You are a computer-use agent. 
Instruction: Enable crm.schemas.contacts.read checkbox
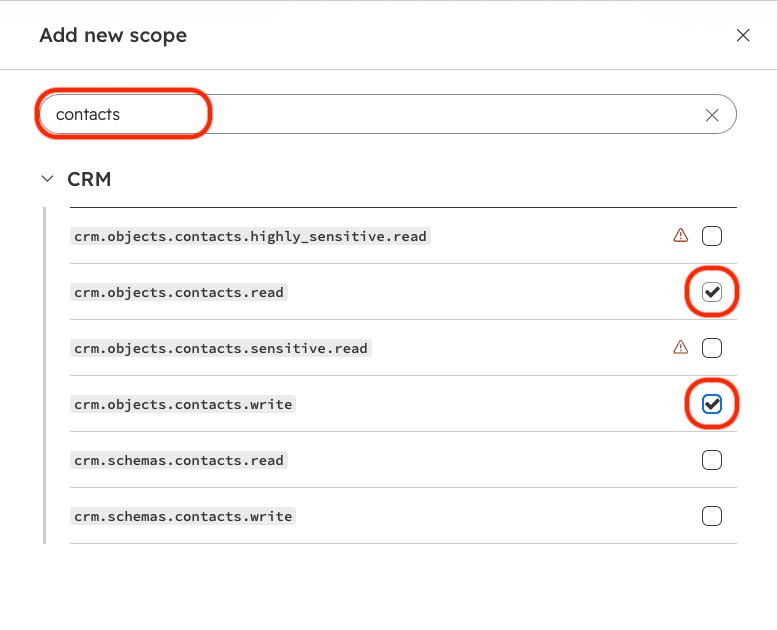pos(712,460)
